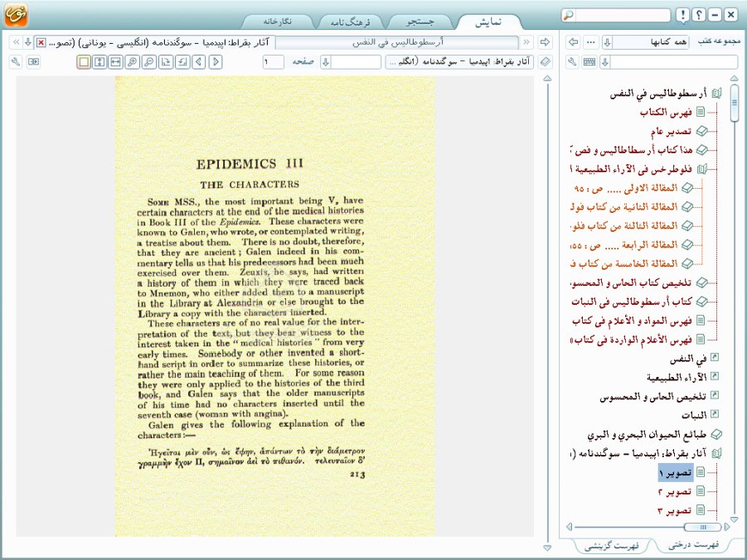This screenshot has width=747, height=560.
Task: Click the right arrow button above the viewer scrollbar
Action: click(545, 42)
